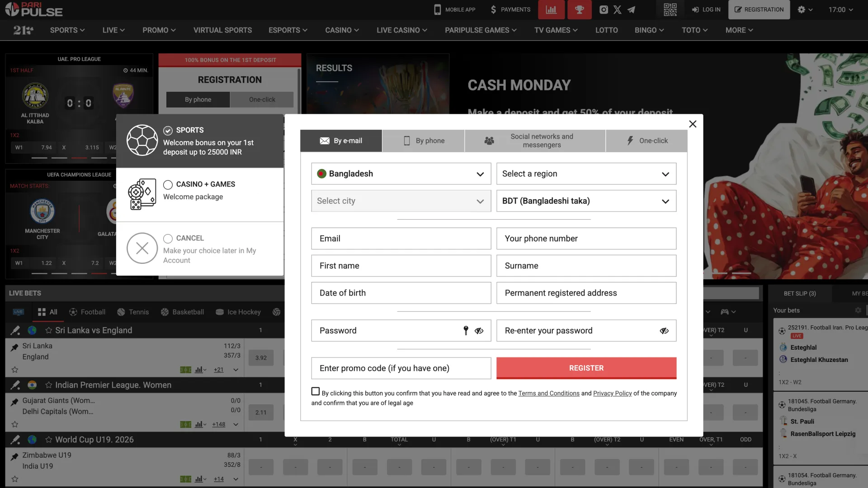Expand the BDT currency selector
Screen dimensions: 868x488
tap(586, 201)
